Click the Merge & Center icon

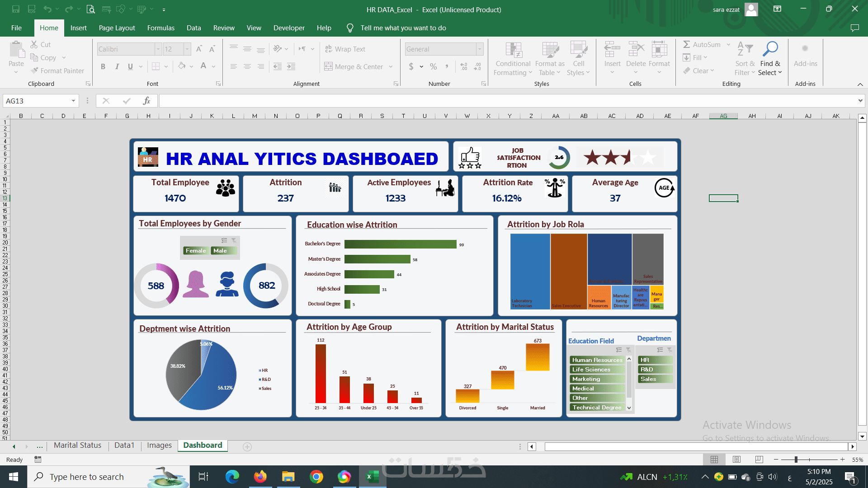[329, 67]
